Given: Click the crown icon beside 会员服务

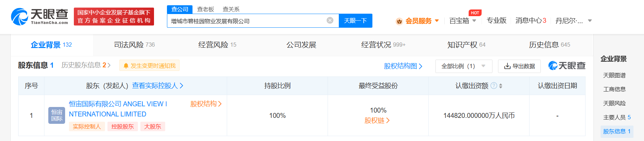Looking at the screenshot, I should point(399,21).
